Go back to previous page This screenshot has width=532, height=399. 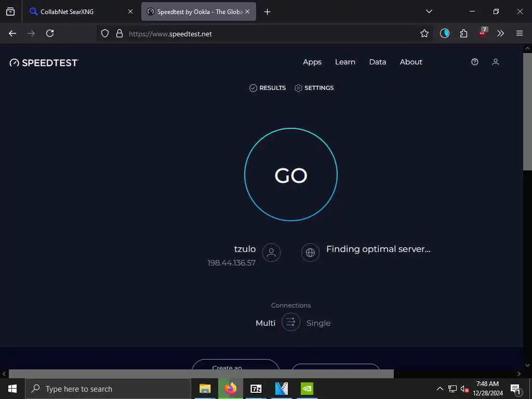pos(12,33)
